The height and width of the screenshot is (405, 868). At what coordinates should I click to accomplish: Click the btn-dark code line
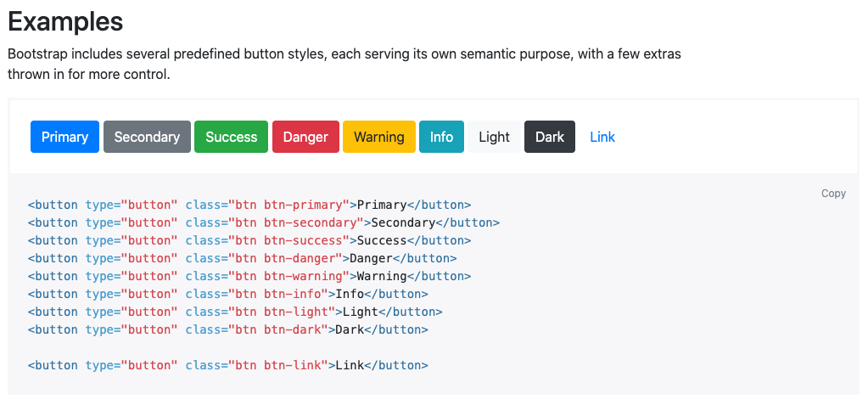(228, 329)
